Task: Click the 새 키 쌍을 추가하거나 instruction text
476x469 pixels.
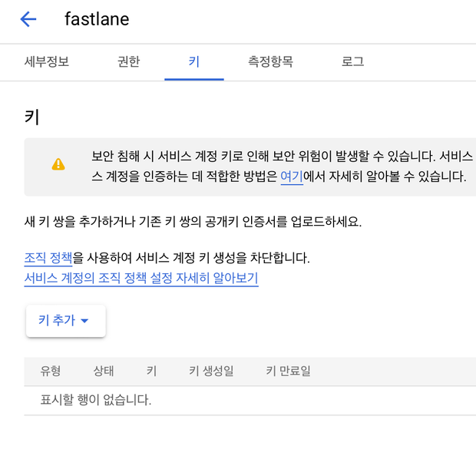Action: click(x=193, y=222)
